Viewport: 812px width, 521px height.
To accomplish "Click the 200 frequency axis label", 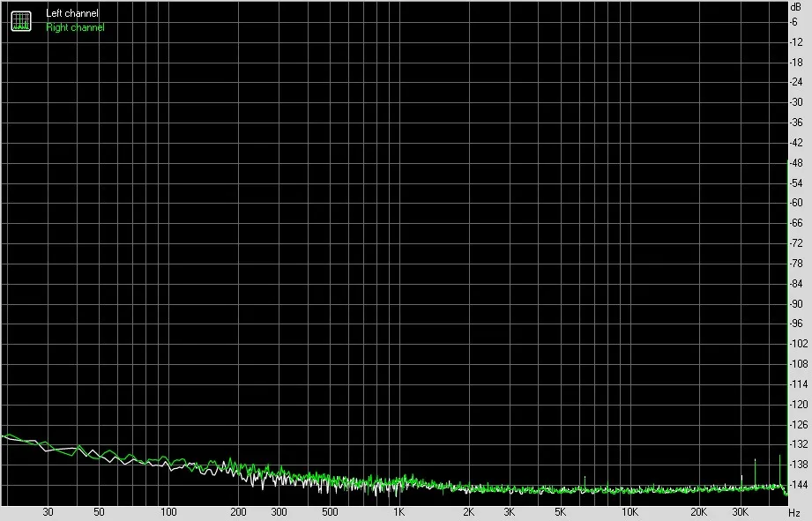I will coord(238,512).
